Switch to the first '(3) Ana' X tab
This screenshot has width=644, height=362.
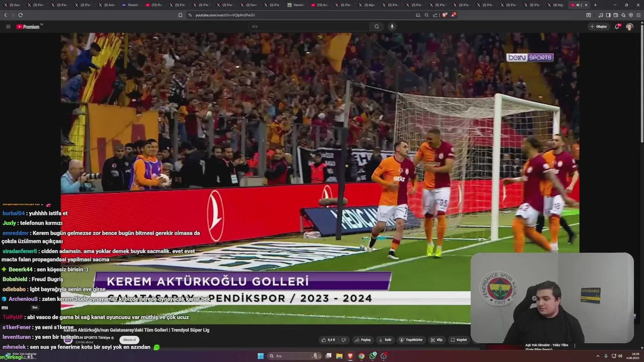(12, 5)
